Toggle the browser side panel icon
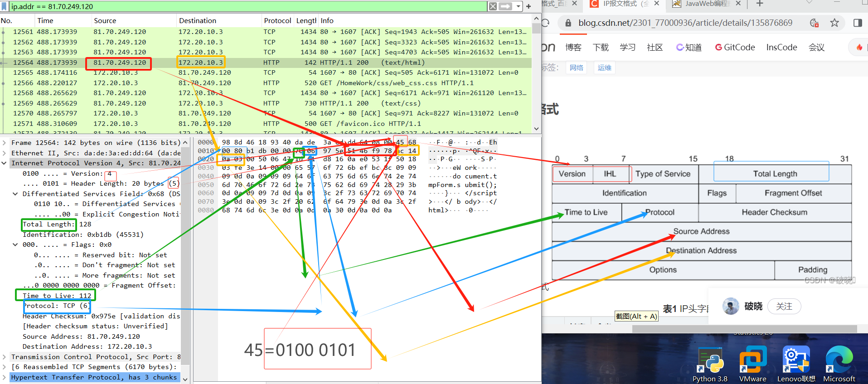 [x=858, y=23]
